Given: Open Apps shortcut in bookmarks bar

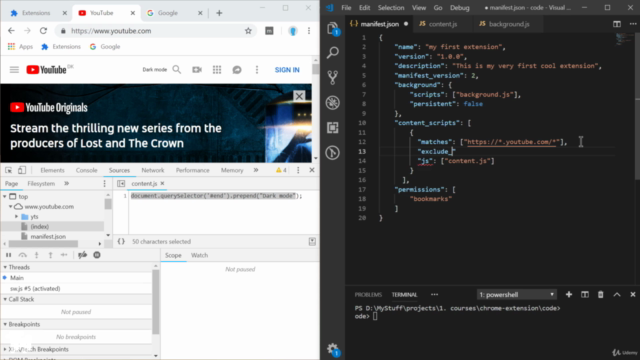Looking at the screenshot, I should (x=20, y=47).
